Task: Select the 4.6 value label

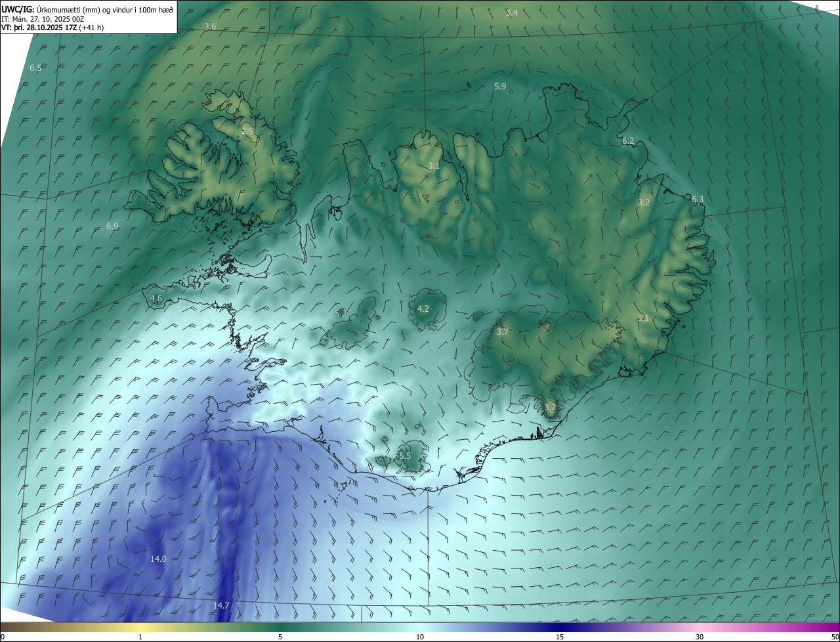Action: (156, 299)
